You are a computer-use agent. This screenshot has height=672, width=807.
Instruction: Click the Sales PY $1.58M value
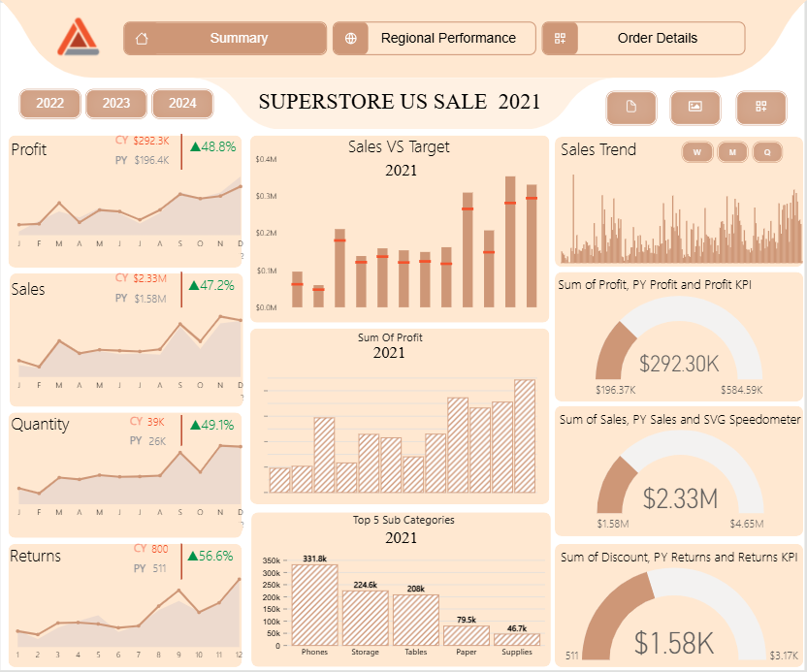point(150,299)
